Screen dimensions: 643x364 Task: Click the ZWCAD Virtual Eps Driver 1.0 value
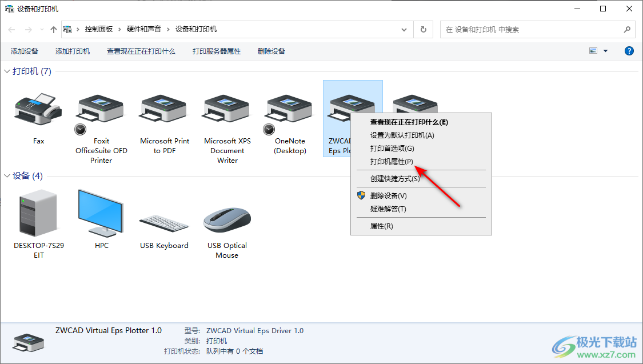coord(255,331)
